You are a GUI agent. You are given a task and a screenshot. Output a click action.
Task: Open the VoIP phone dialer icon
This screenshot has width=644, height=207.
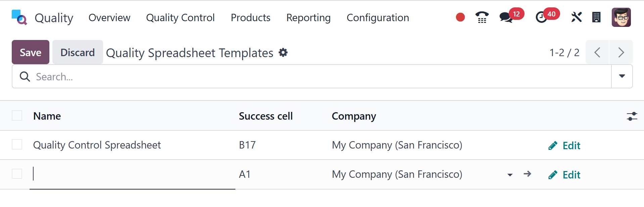coord(482,17)
